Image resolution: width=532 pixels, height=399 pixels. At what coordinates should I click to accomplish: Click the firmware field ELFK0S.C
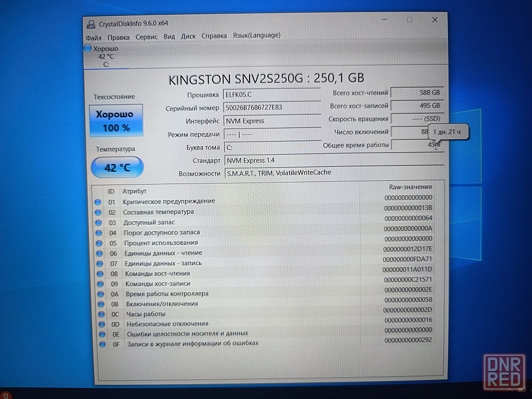coord(272,95)
